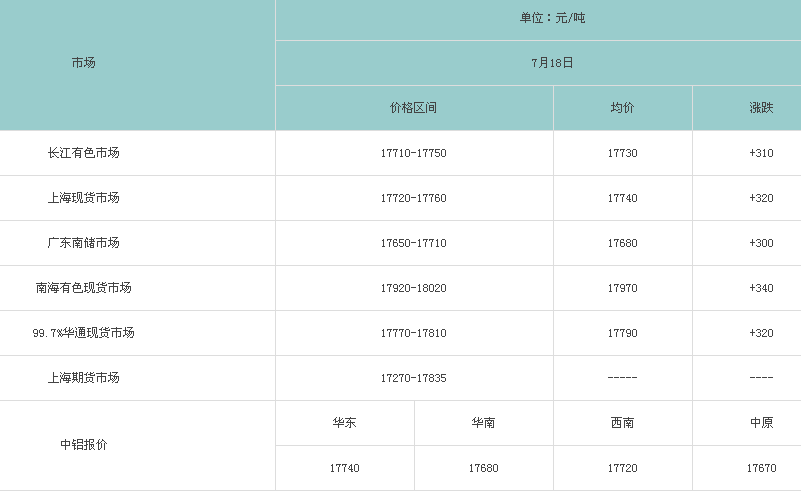The width and height of the screenshot is (801, 500).
Task: Click the 广东南储市场 row label
Action: coord(84,243)
